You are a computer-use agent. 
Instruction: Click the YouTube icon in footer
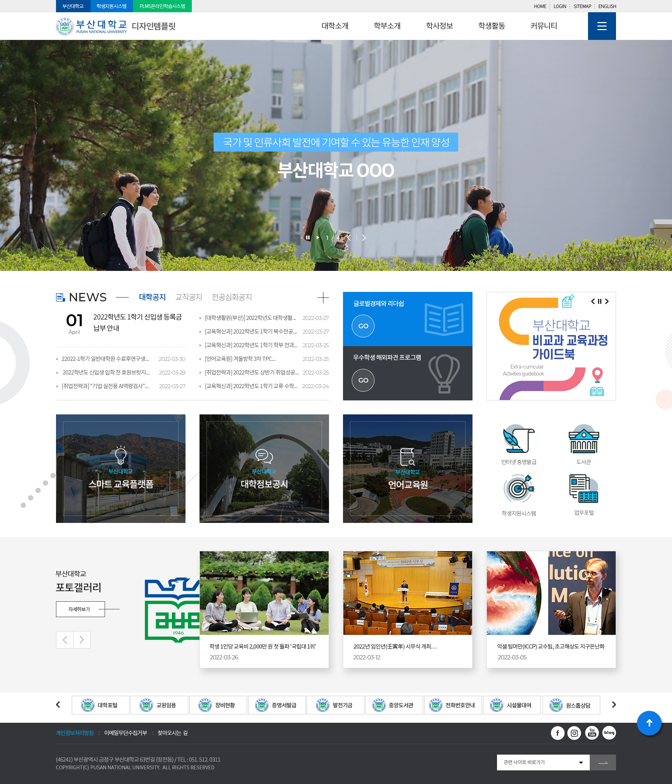[x=592, y=733]
